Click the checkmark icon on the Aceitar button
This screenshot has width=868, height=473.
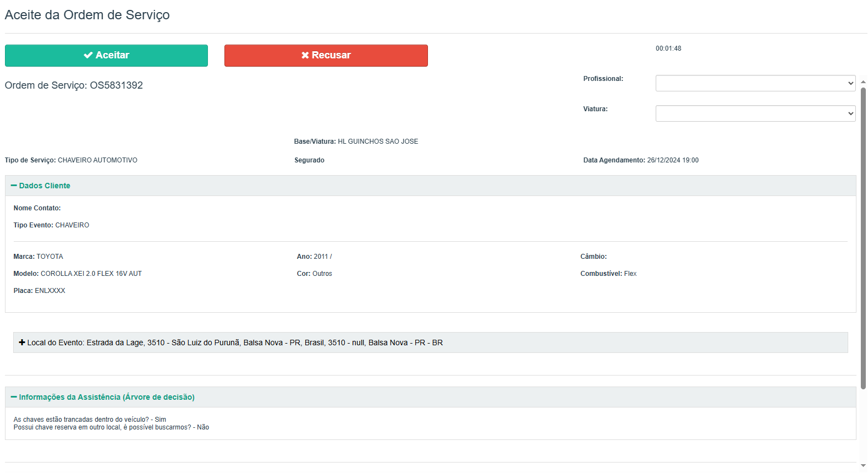(88, 55)
